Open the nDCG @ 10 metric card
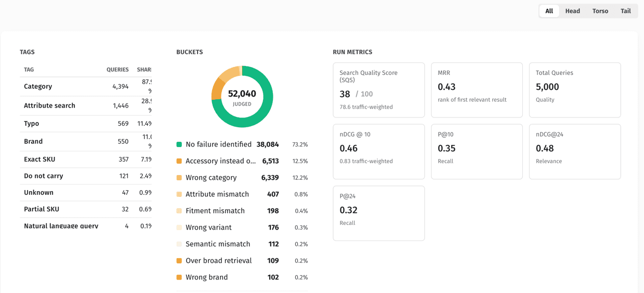This screenshot has width=644, height=293. coord(378,152)
